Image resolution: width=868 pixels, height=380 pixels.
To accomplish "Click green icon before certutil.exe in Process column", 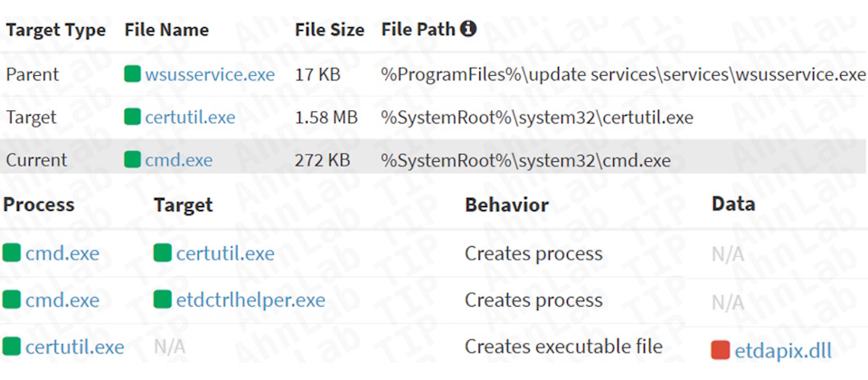I will pos(12,347).
